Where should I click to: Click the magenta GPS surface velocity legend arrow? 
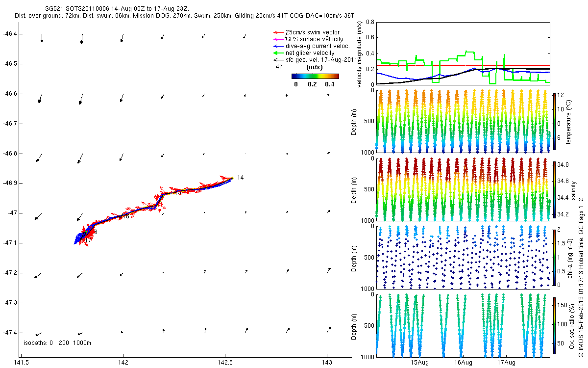pyautogui.click(x=278, y=39)
